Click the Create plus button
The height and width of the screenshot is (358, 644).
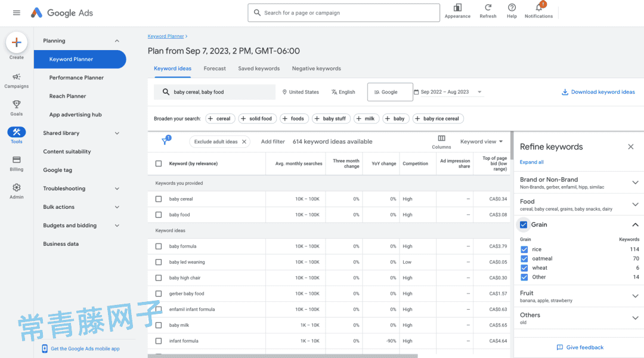tap(17, 42)
